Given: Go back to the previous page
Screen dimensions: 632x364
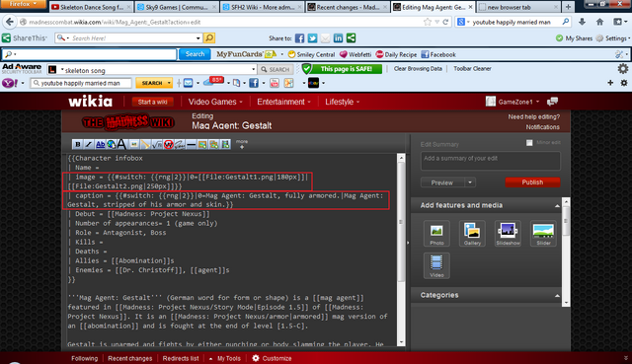Looking at the screenshot, I should point(10,22).
